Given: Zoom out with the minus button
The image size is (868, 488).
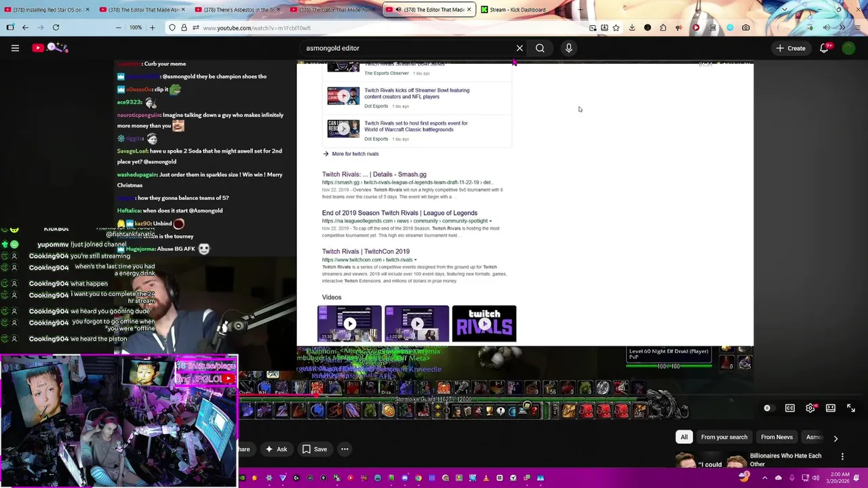Looking at the screenshot, I should pos(119,28).
